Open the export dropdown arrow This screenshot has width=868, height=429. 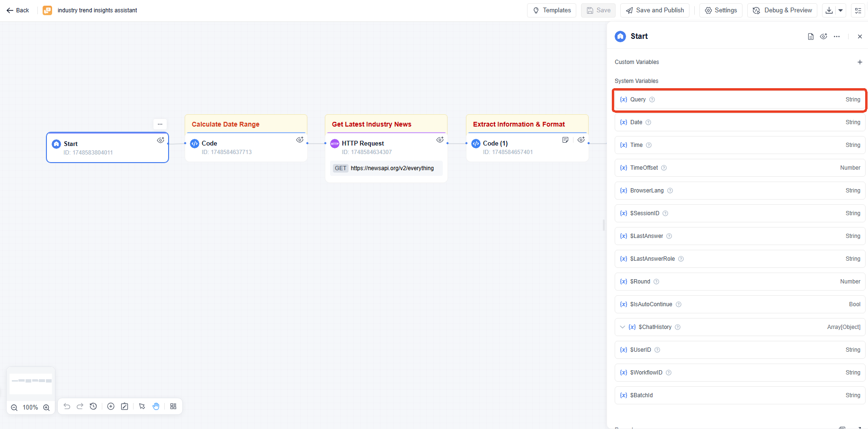tap(841, 10)
